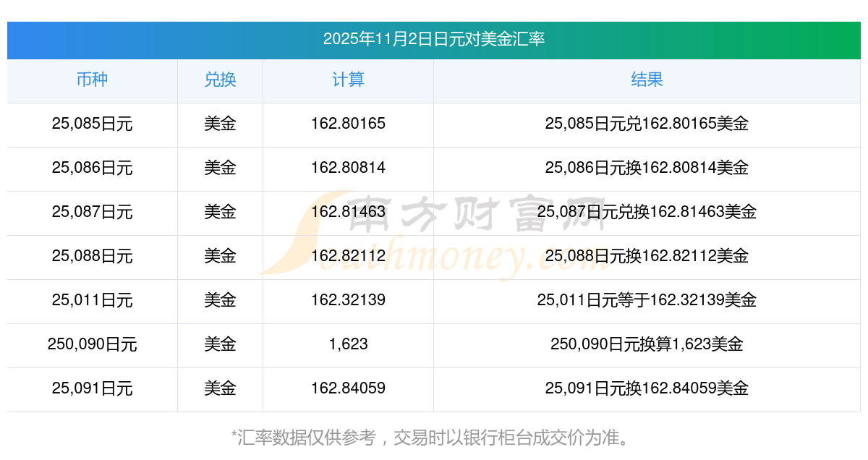Click the 美金 cell in the 25,011日元 row

pos(220,300)
